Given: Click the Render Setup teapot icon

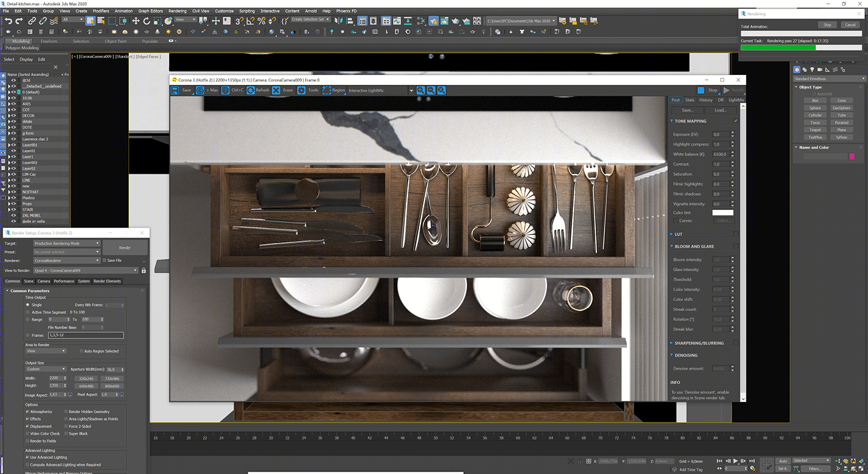Looking at the screenshot, I should click(x=434, y=21).
